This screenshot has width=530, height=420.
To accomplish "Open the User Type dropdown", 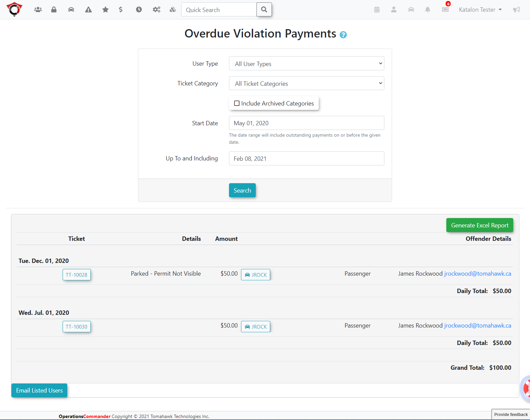I will point(307,64).
